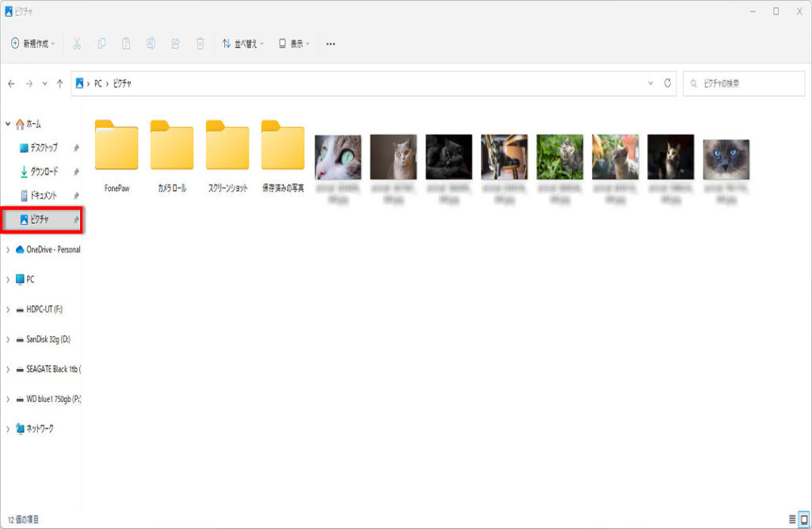Click PC in the address breadcrumb

pos(98,83)
